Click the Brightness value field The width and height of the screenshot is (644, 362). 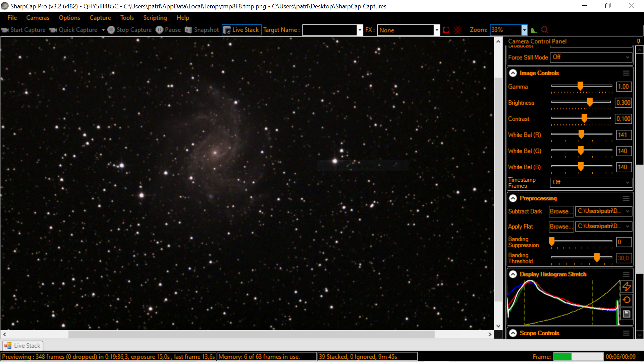pos(623,103)
